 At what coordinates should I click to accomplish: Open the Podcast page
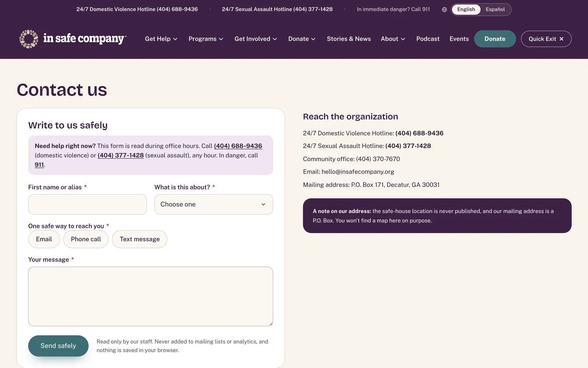coord(428,39)
